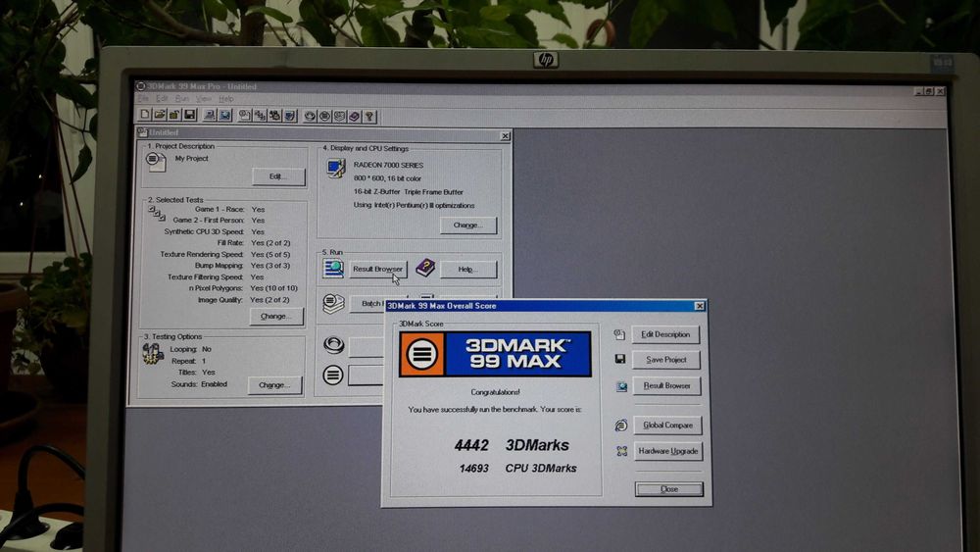Click Change... under Display and CPU Settings

[x=468, y=226]
